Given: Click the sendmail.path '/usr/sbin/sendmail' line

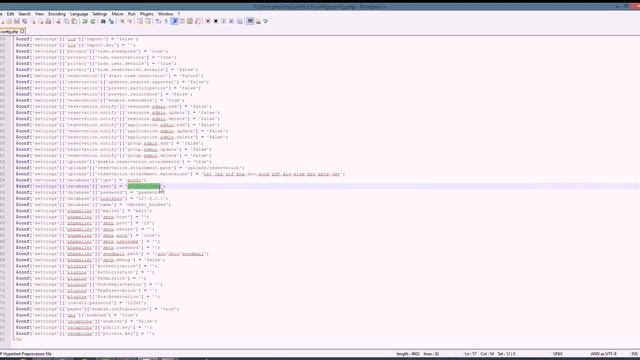Looking at the screenshot, I should click(x=112, y=254).
